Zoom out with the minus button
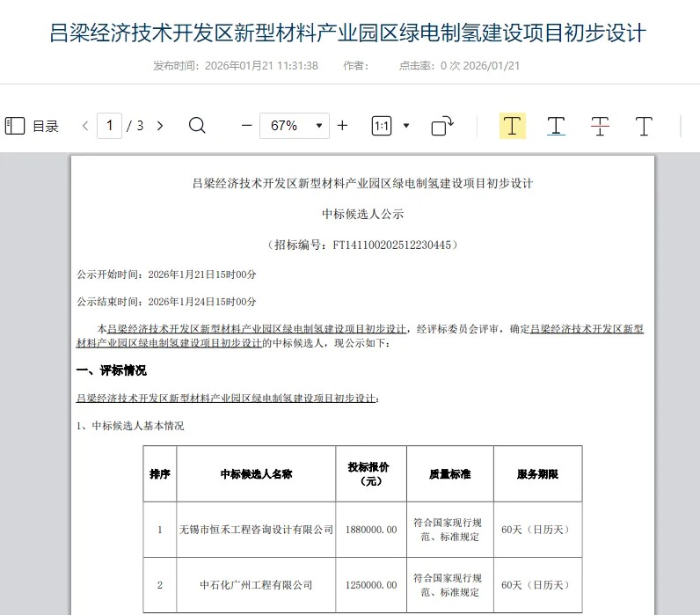The height and width of the screenshot is (615, 700). (246, 126)
